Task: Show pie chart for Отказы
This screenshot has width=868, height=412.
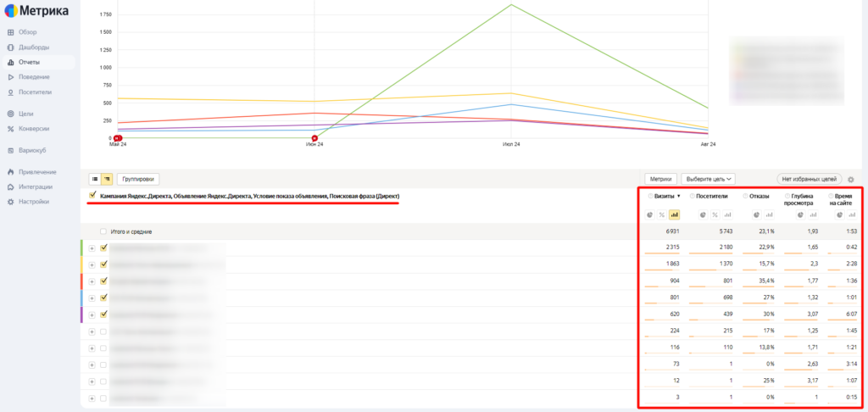Action: tap(755, 214)
